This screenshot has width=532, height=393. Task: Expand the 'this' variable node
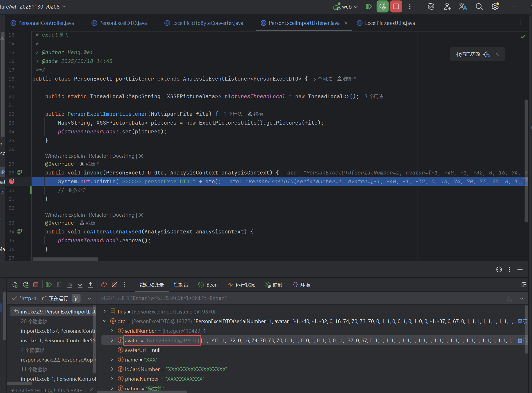pos(105,311)
